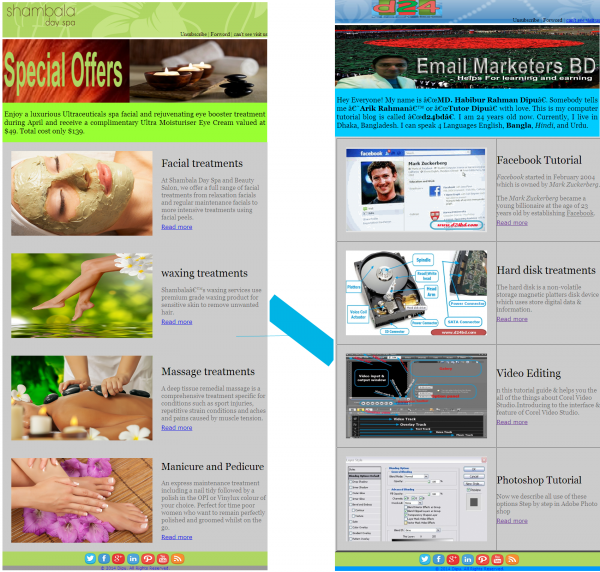Click the Special Offers banner image

click(135, 71)
